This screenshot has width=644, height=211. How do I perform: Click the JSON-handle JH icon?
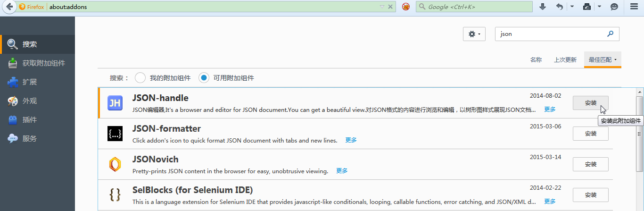[115, 103]
